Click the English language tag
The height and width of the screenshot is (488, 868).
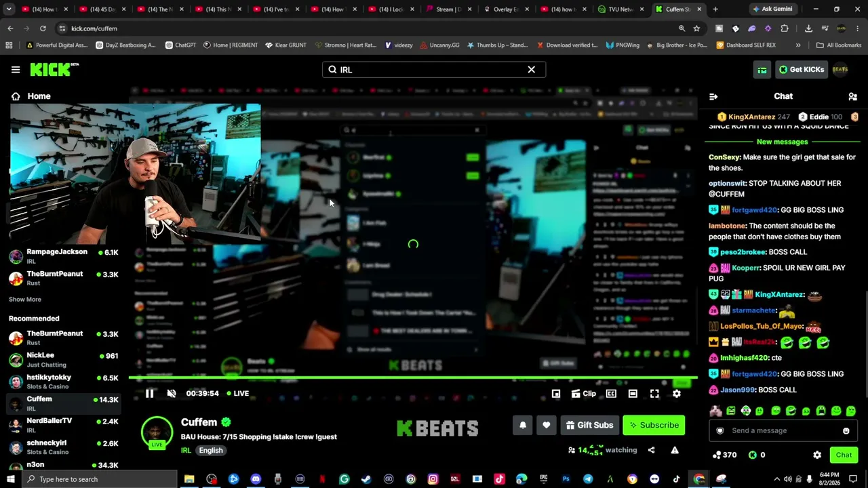click(x=211, y=450)
